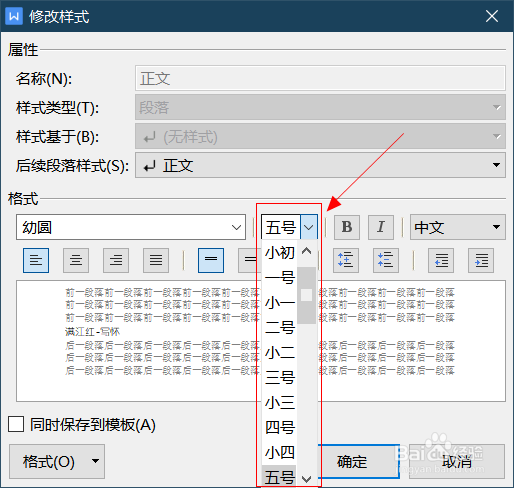Choose 二号 font size from the list
Screen dimensions: 514x488
point(279,328)
